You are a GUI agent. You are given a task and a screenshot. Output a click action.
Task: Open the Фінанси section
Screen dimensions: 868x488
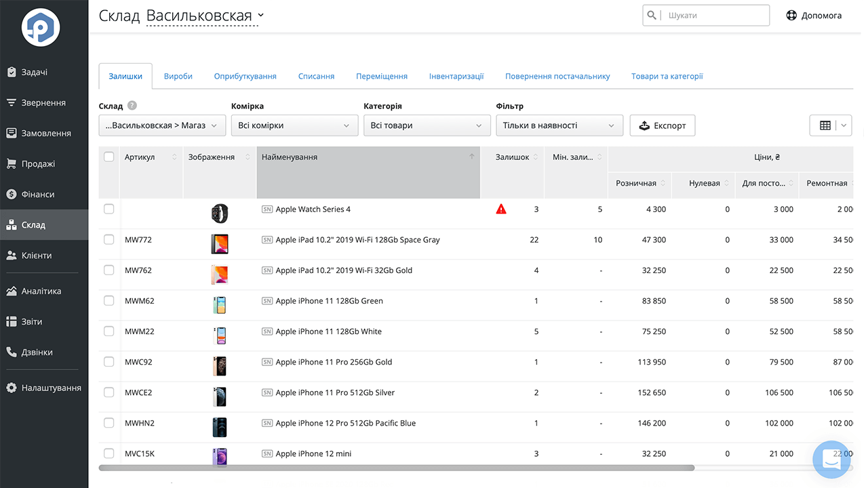pos(44,194)
